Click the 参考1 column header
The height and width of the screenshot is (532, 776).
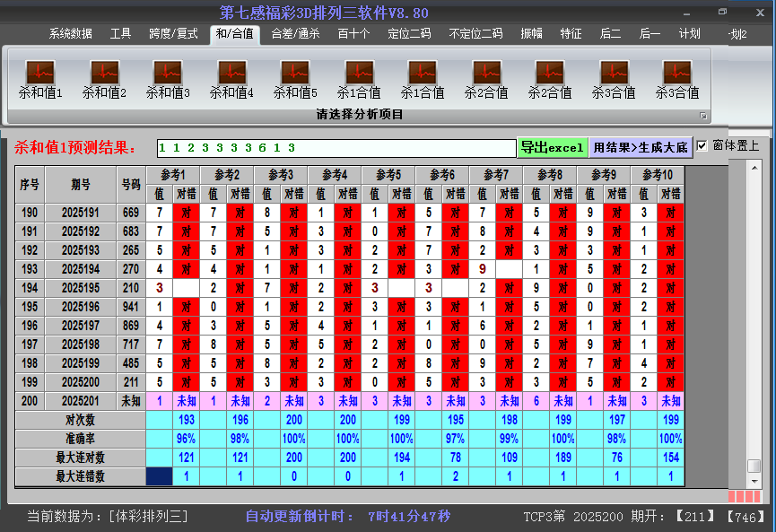[173, 175]
